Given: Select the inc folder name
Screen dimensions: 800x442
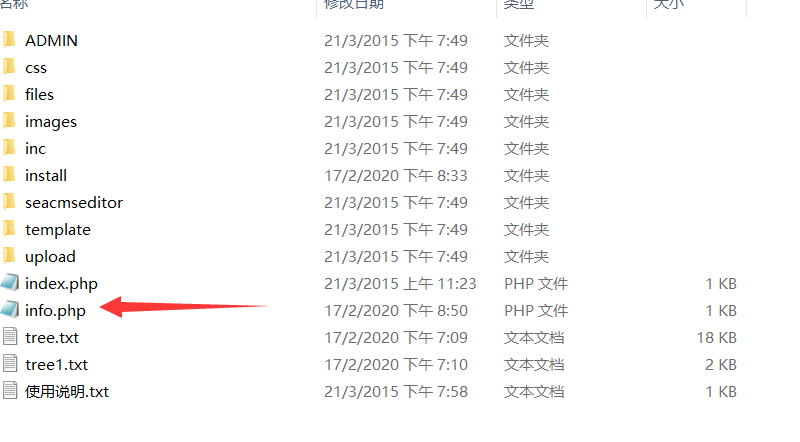Looking at the screenshot, I should [35, 149].
